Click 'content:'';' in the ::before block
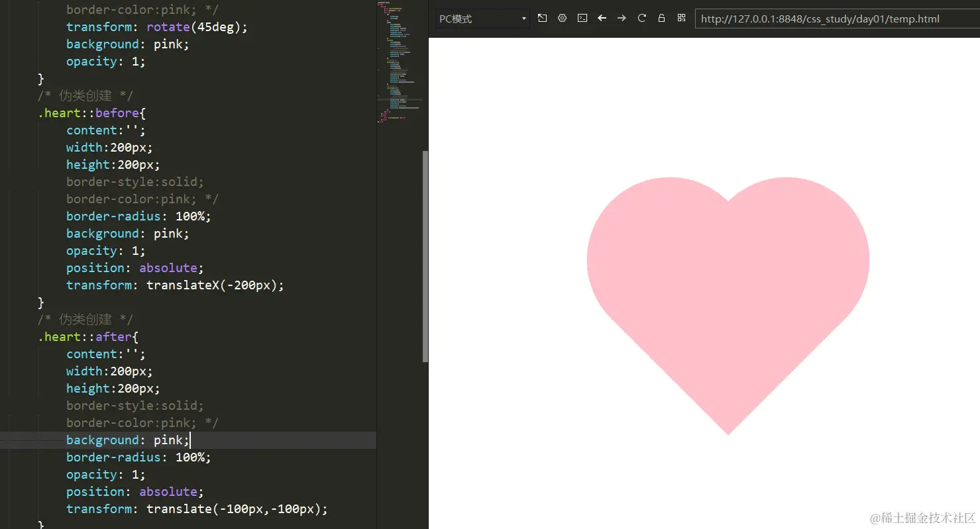Image resolution: width=980 pixels, height=529 pixels. 105,130
